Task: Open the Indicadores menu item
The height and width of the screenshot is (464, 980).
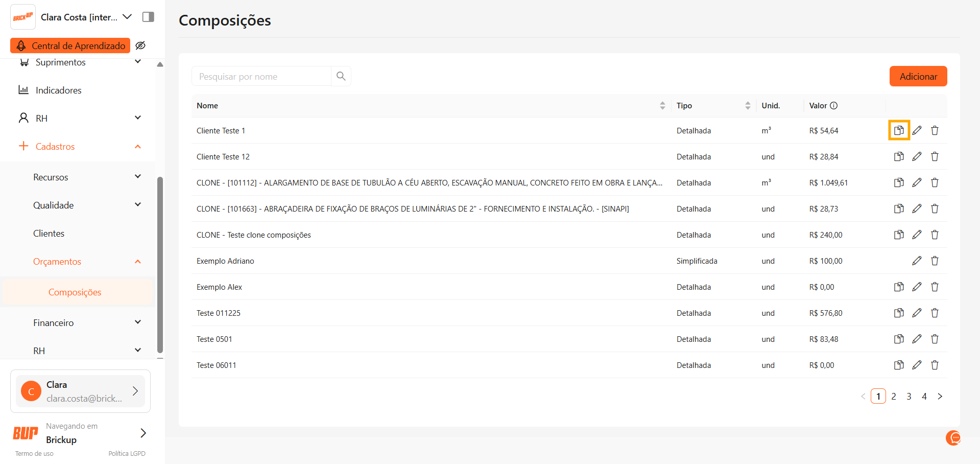Action: point(58,90)
